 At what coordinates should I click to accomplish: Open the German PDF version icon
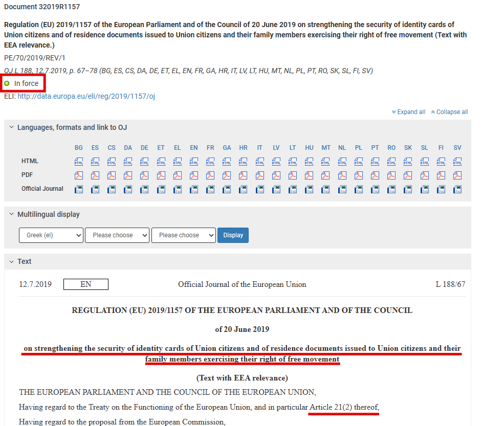(x=144, y=175)
